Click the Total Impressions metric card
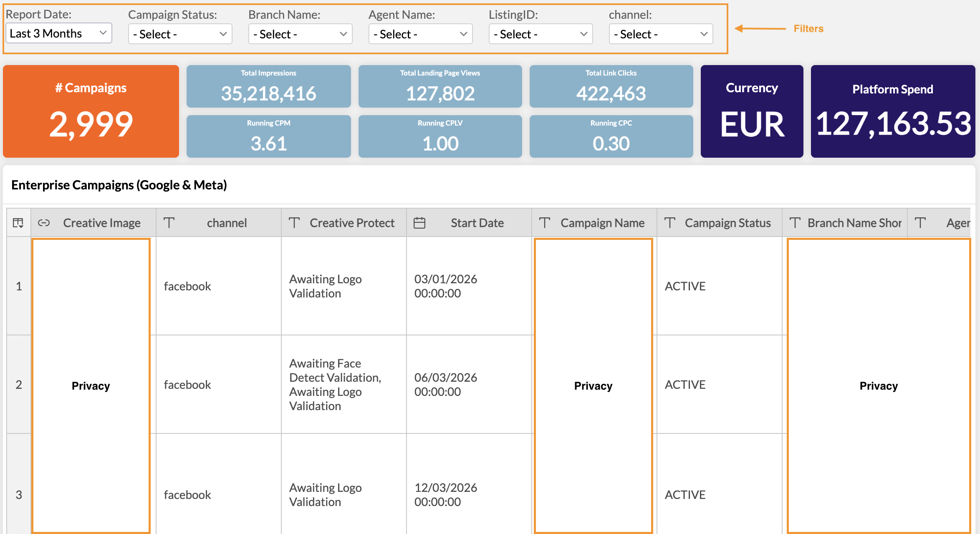The width and height of the screenshot is (980, 534). 268,86
